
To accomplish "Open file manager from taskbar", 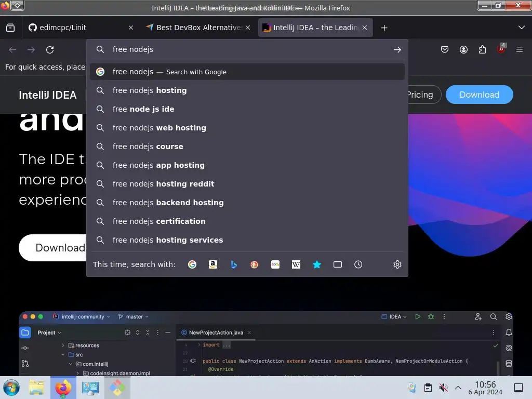I will pyautogui.click(x=36, y=388).
